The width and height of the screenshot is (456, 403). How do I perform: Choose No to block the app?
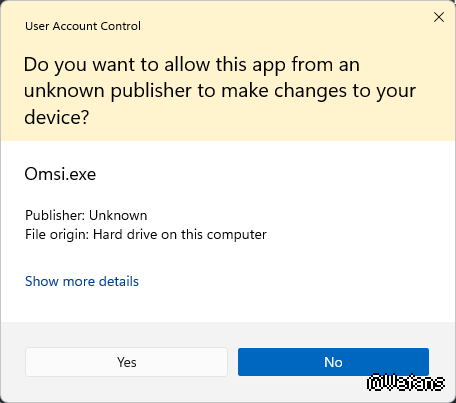pyautogui.click(x=333, y=362)
